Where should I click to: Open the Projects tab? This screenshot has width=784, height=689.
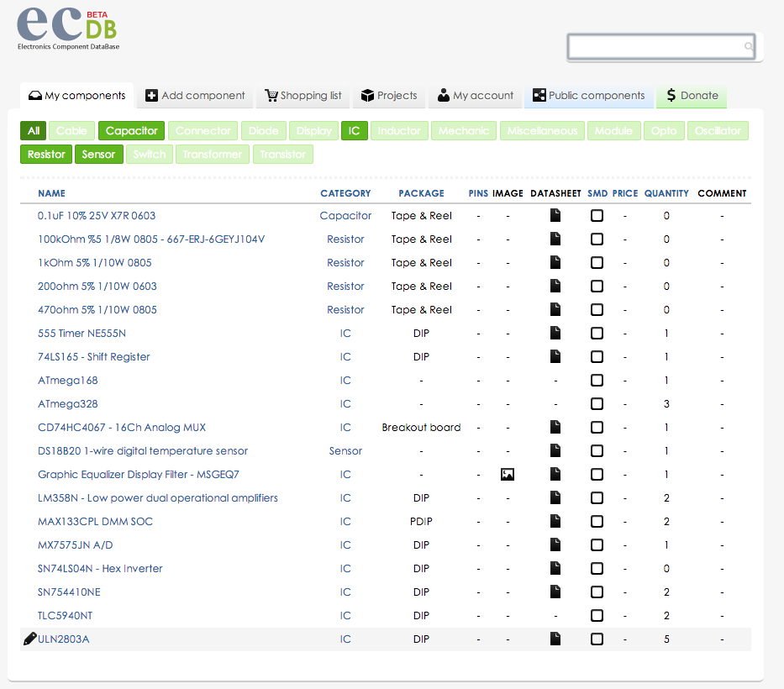(389, 96)
